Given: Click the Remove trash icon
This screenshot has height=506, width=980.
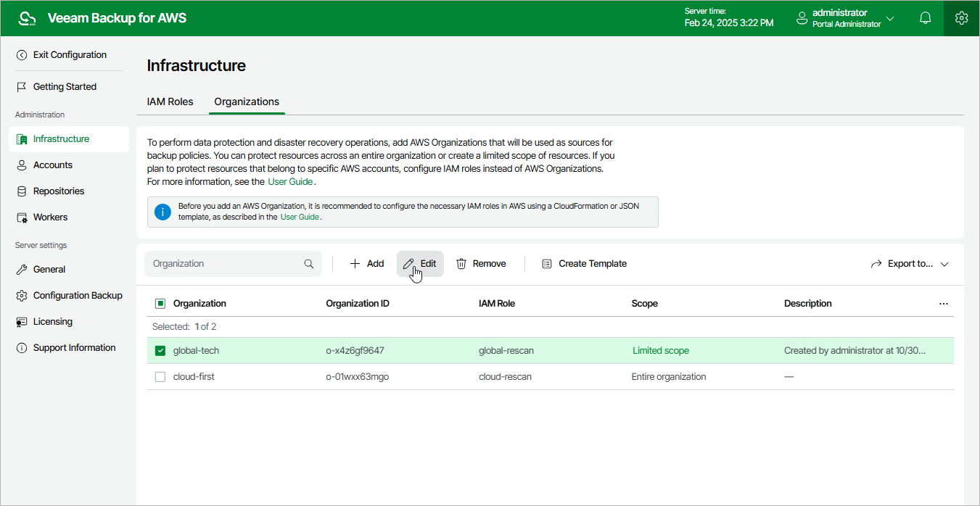Looking at the screenshot, I should 461,264.
